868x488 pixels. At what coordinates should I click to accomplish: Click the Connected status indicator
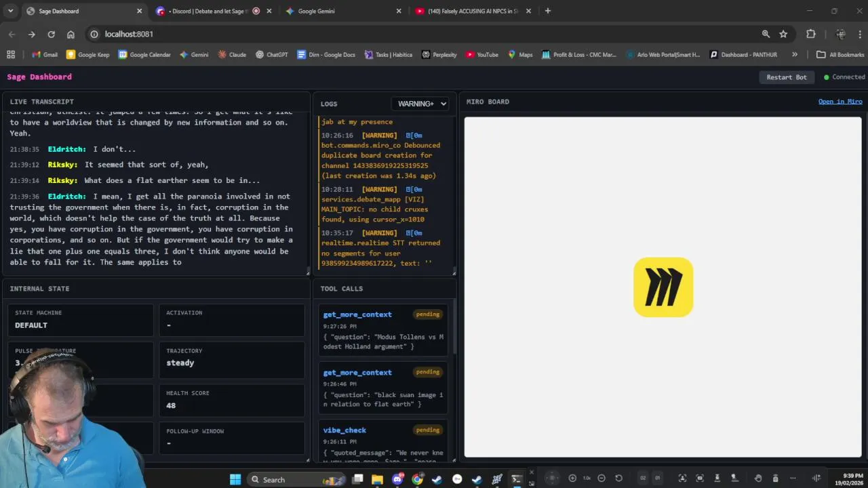(844, 77)
